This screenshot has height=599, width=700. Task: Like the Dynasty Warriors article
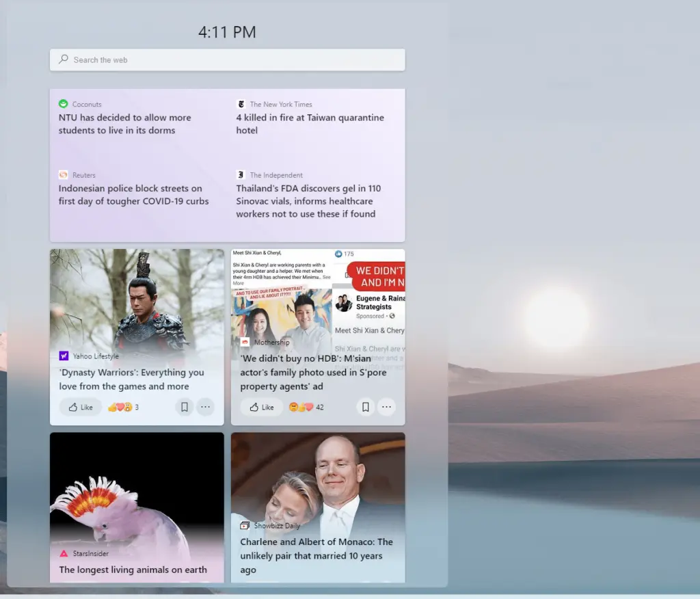coord(81,407)
